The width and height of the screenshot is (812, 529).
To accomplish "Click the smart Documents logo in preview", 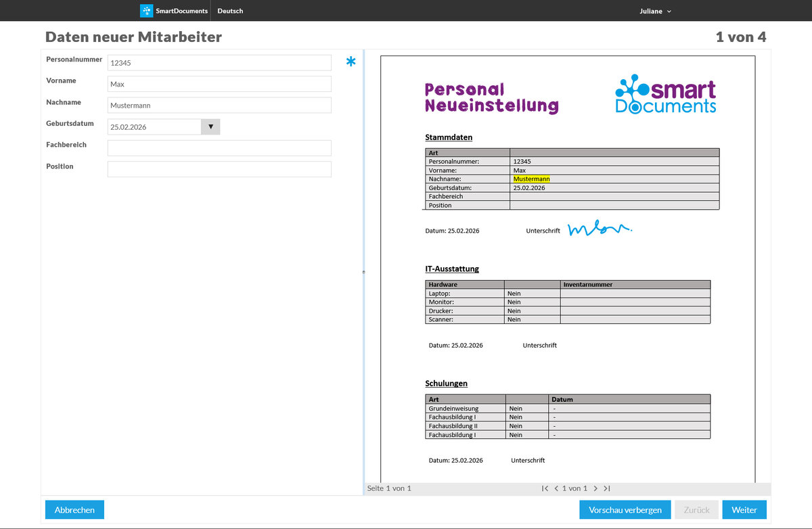I will tap(665, 95).
